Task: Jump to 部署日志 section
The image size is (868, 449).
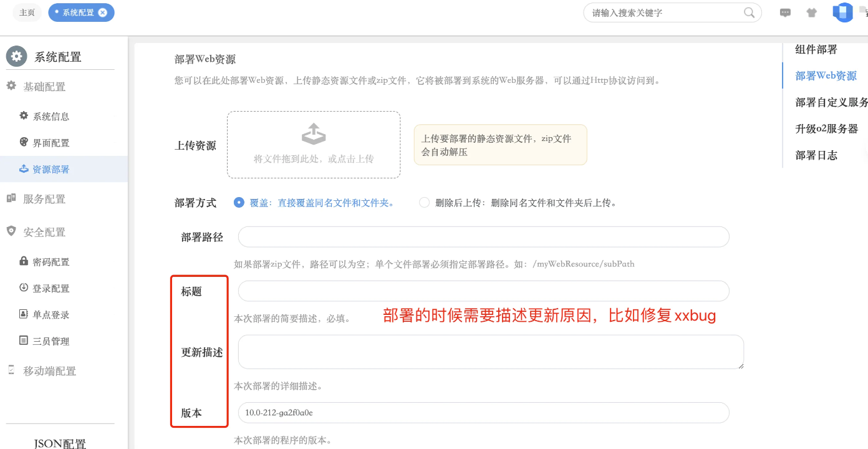Action: tap(816, 155)
